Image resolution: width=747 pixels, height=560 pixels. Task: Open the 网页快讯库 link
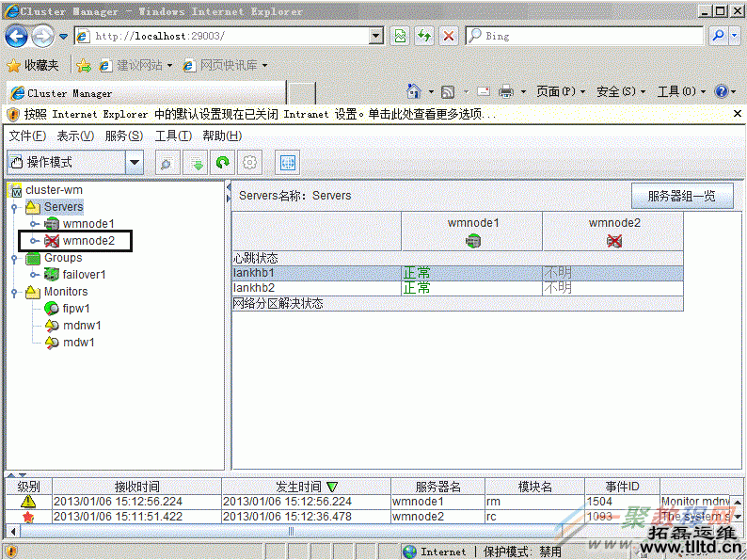pyautogui.click(x=226, y=65)
